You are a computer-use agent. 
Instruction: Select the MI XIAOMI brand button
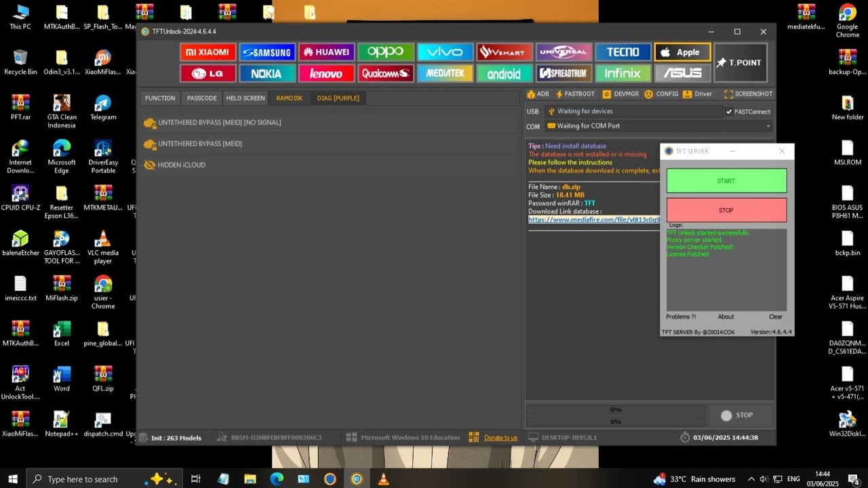pyautogui.click(x=208, y=52)
